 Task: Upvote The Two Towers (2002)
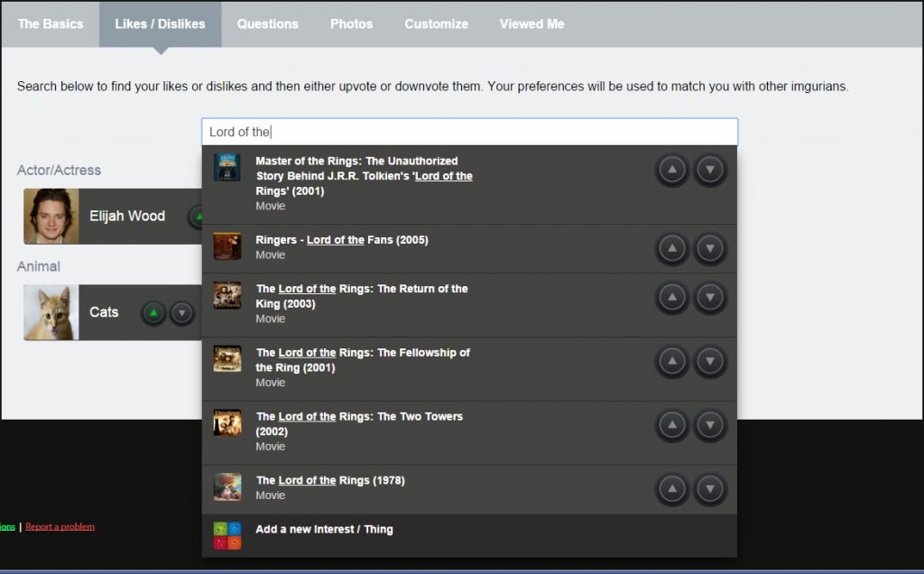(x=671, y=425)
